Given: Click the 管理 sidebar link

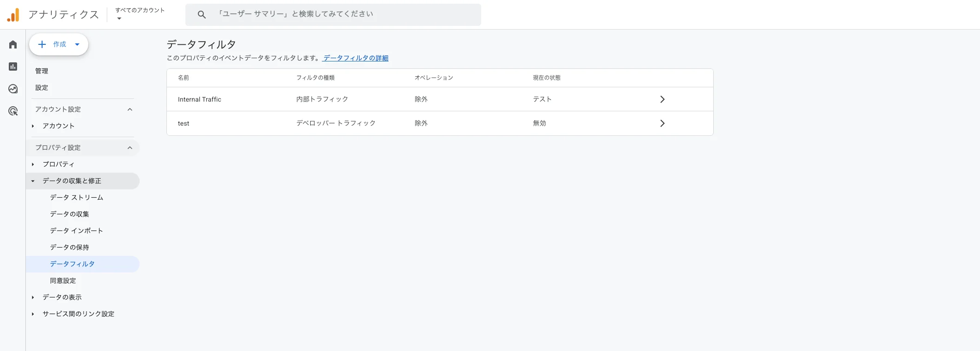Looking at the screenshot, I should 42,71.
